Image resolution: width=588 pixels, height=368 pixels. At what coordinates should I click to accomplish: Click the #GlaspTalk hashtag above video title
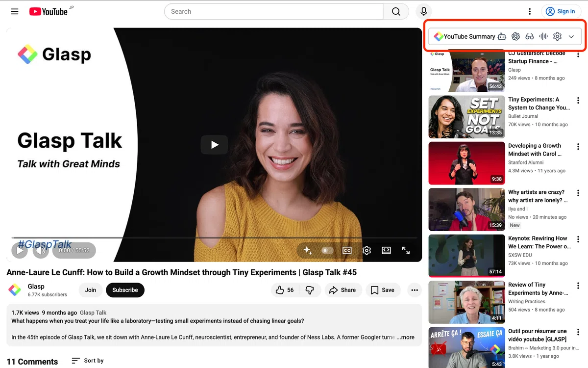(x=44, y=244)
